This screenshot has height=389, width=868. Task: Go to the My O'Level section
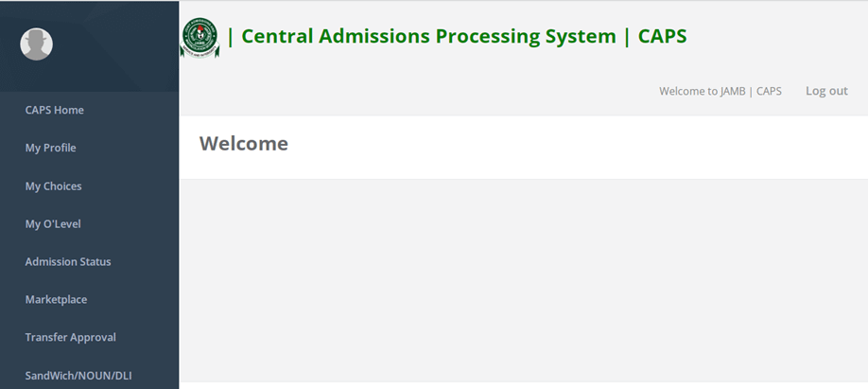coord(53,224)
